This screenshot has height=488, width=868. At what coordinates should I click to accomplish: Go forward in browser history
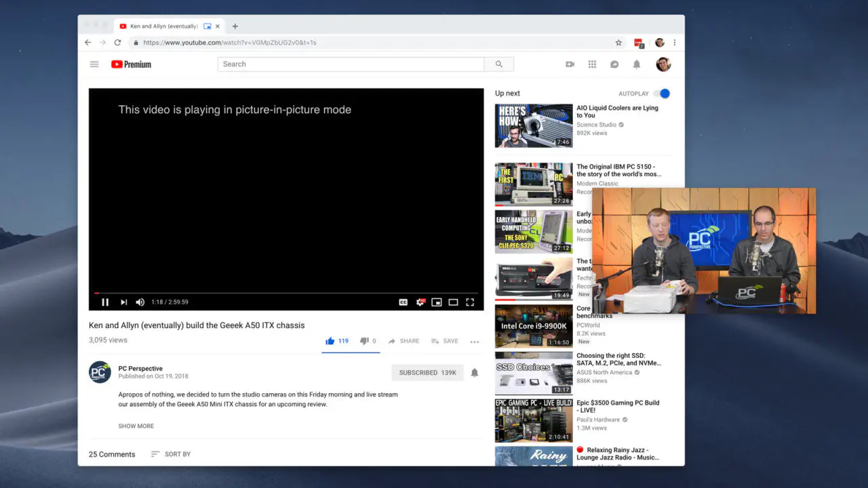click(x=102, y=43)
